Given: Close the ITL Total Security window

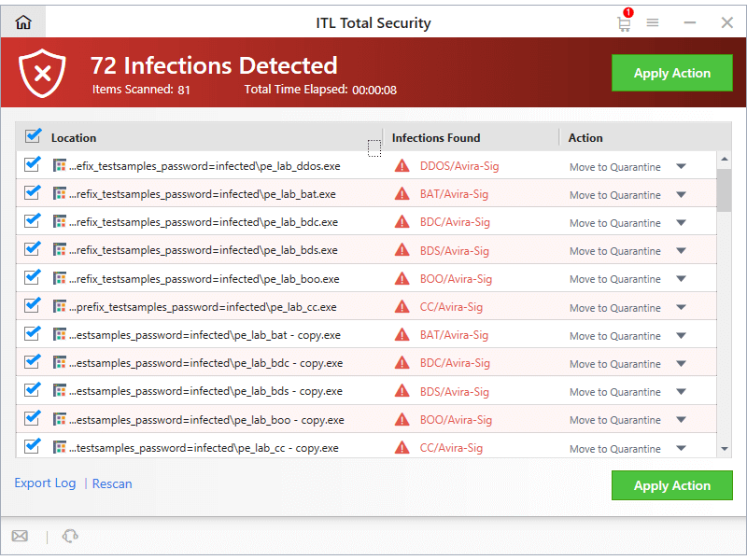Looking at the screenshot, I should point(727,22).
